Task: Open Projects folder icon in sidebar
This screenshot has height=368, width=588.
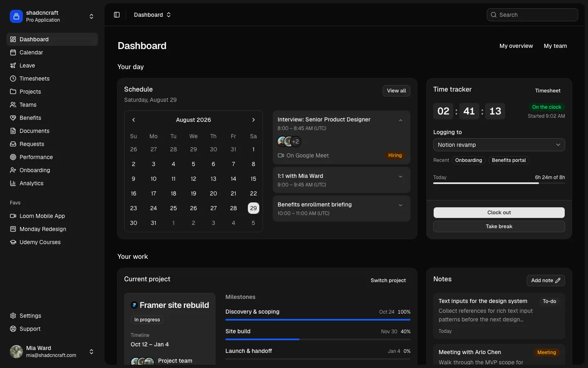Action: (x=13, y=92)
